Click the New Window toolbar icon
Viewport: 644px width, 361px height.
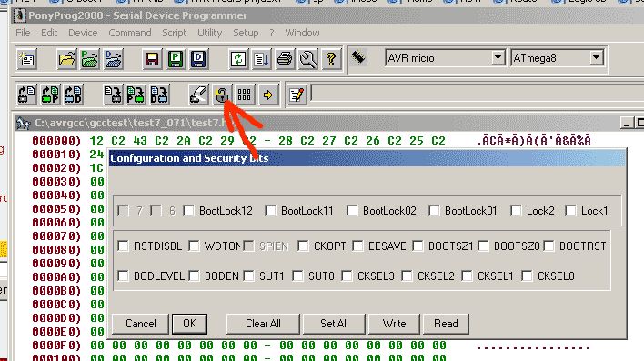(x=26, y=59)
